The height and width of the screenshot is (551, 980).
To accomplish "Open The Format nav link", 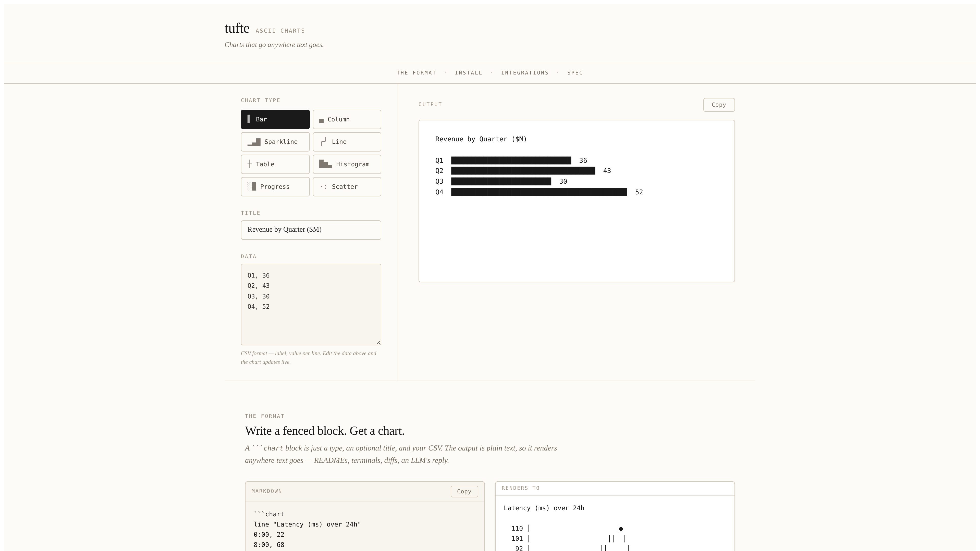I will 416,73.
